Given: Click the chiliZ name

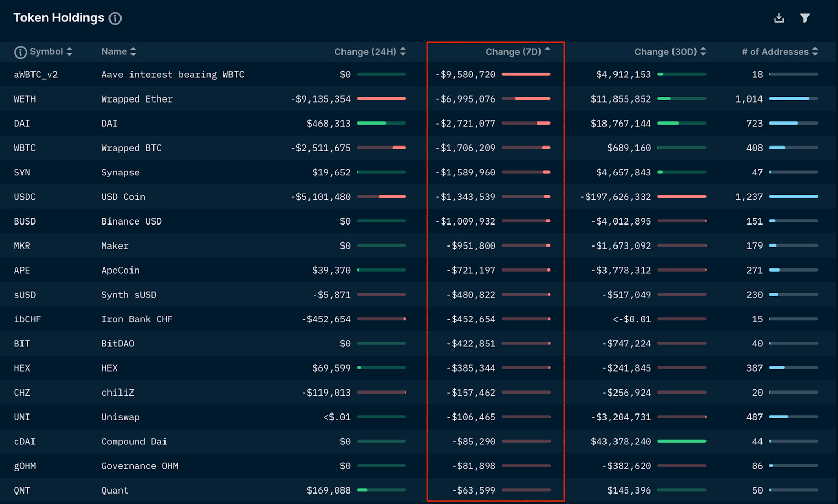Looking at the screenshot, I should (118, 393).
